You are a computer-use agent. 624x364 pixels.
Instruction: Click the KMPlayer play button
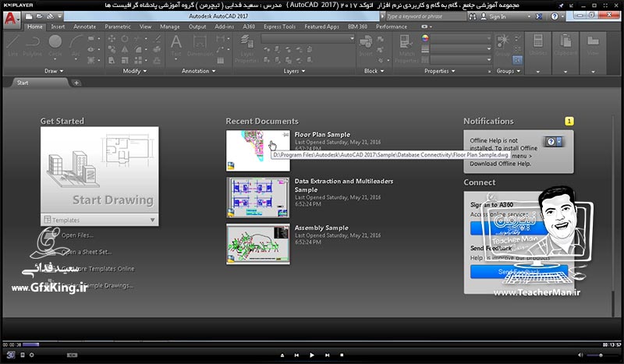pyautogui.click(x=311, y=355)
